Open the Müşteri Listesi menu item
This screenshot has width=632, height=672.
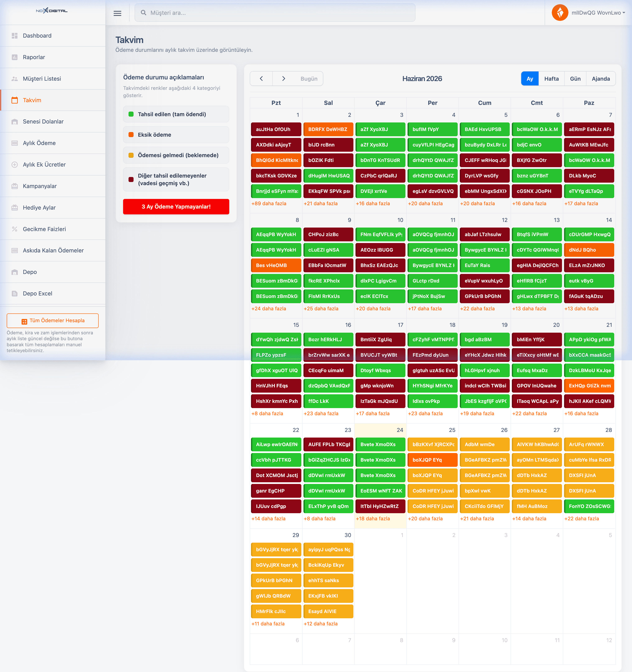pyautogui.click(x=53, y=79)
